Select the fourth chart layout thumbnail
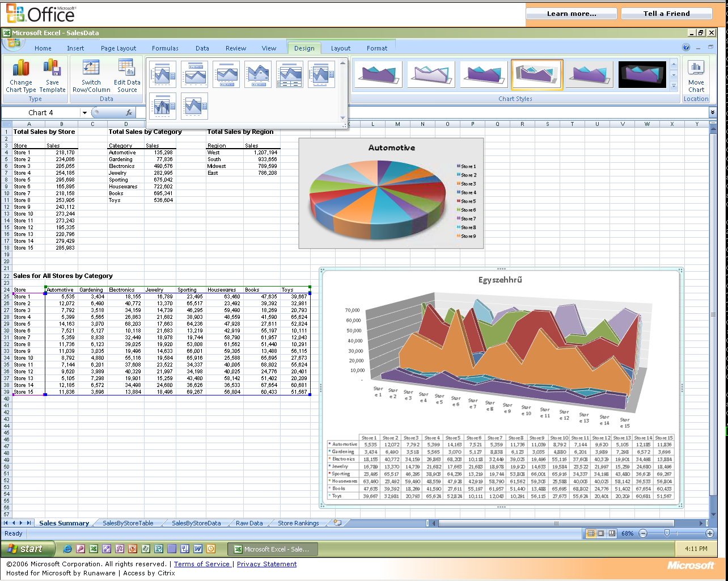This screenshot has height=581, width=728. [x=258, y=74]
